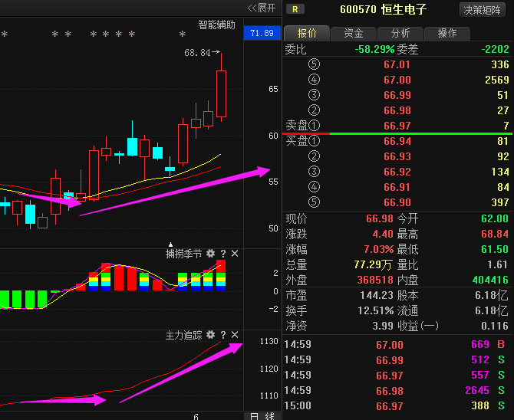Open help for 捕捞季节 indicator
This screenshot has height=420, width=514.
pos(222,253)
